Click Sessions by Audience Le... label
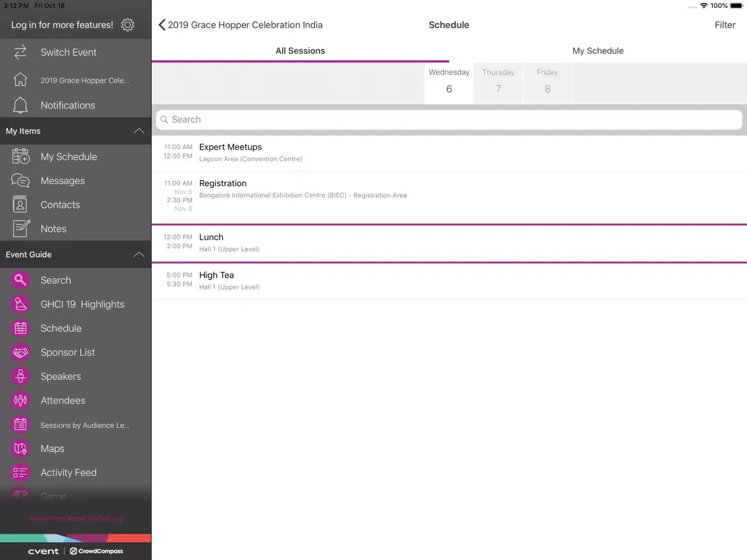The height and width of the screenshot is (560, 747). pyautogui.click(x=85, y=425)
